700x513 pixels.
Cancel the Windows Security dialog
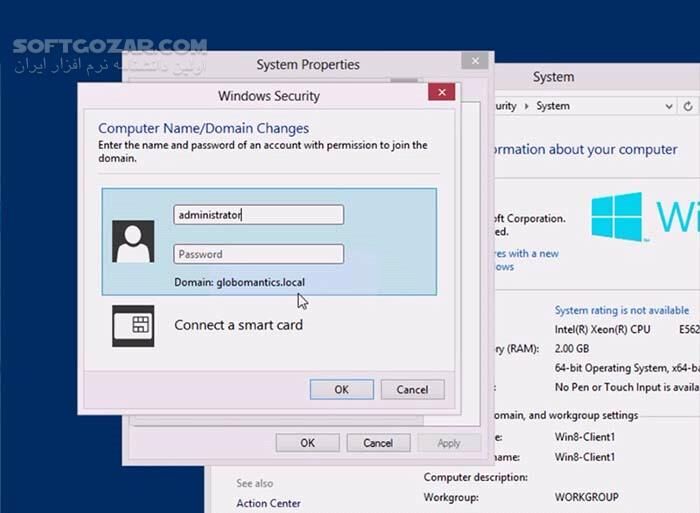412,389
